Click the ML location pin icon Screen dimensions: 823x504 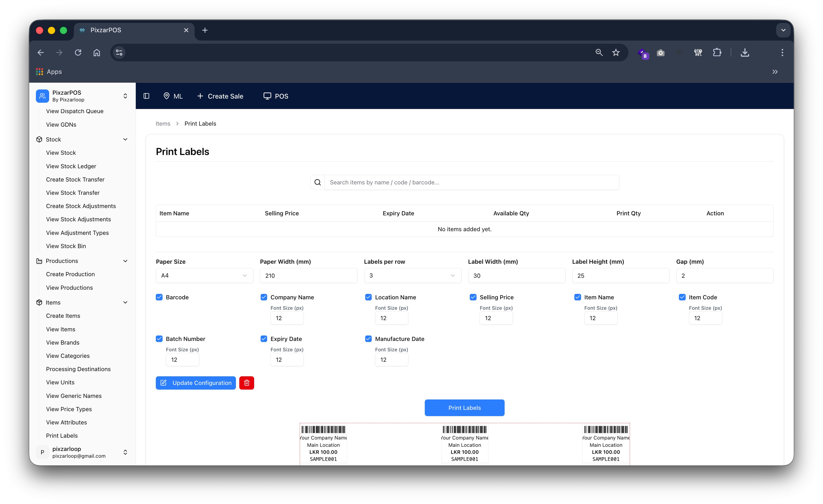[167, 96]
